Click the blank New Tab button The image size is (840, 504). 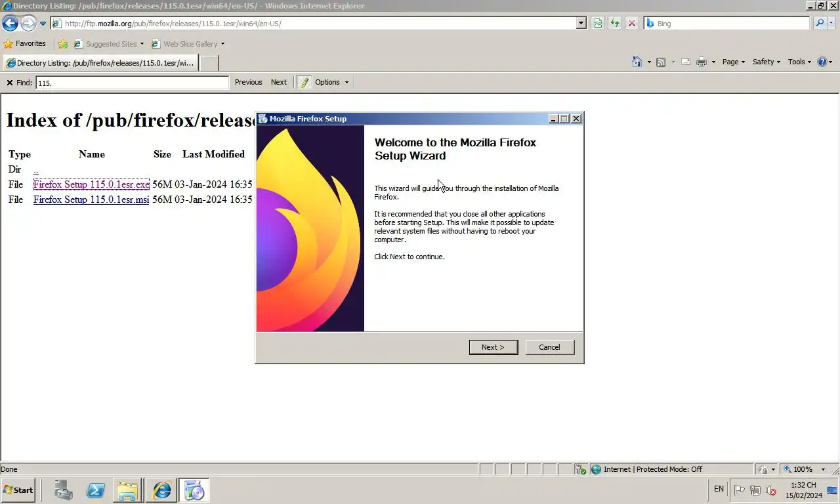point(209,63)
